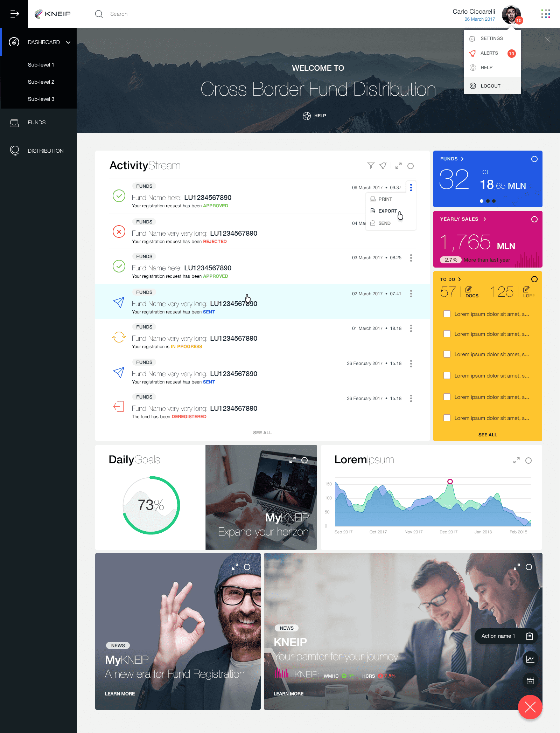This screenshot has width=560, height=733.
Task: Select Logout in the user menu
Action: [x=492, y=86]
